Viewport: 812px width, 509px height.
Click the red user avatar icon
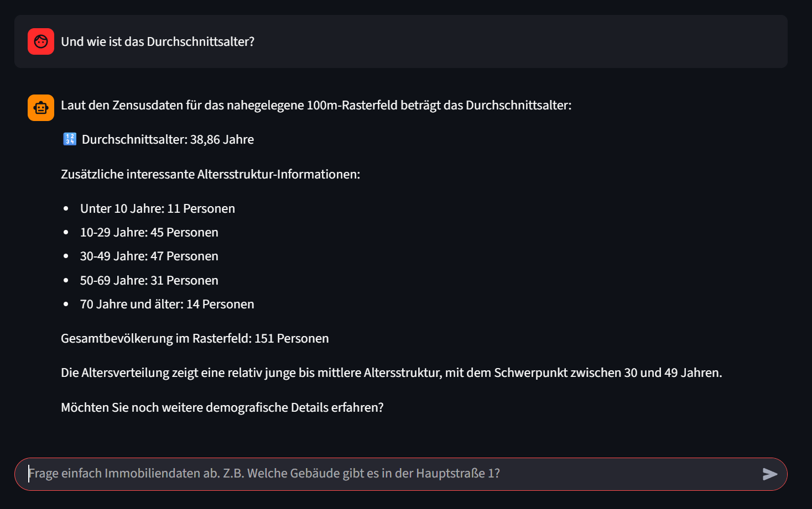[41, 41]
